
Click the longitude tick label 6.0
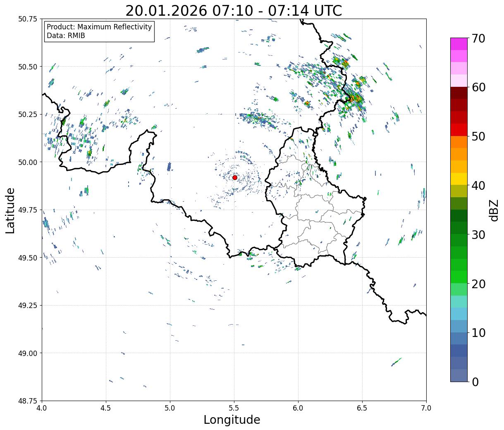point(298,408)
